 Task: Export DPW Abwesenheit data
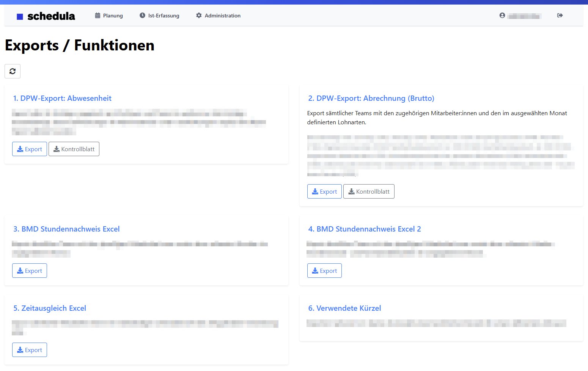(x=30, y=149)
